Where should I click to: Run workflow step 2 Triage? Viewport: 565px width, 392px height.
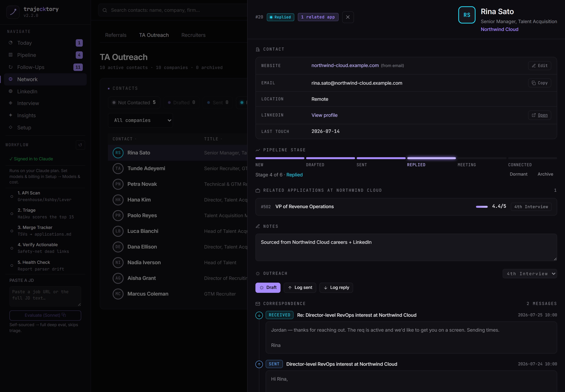[x=45, y=213]
